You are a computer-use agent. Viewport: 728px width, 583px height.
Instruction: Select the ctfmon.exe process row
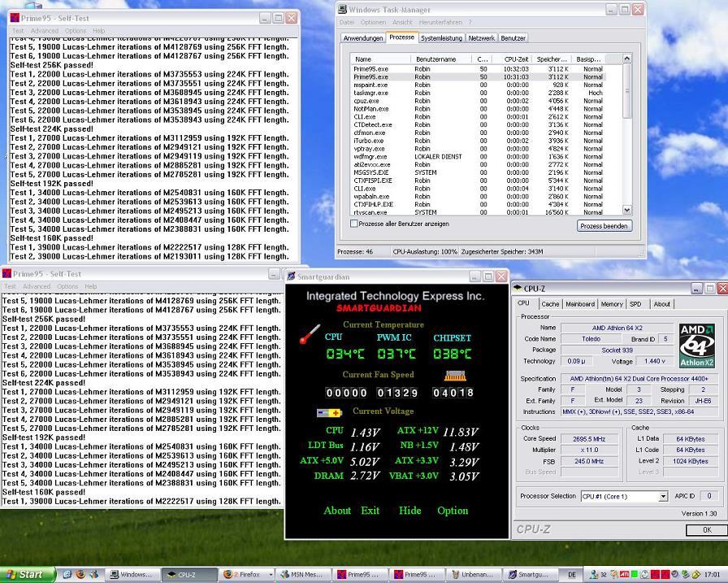tap(479, 133)
